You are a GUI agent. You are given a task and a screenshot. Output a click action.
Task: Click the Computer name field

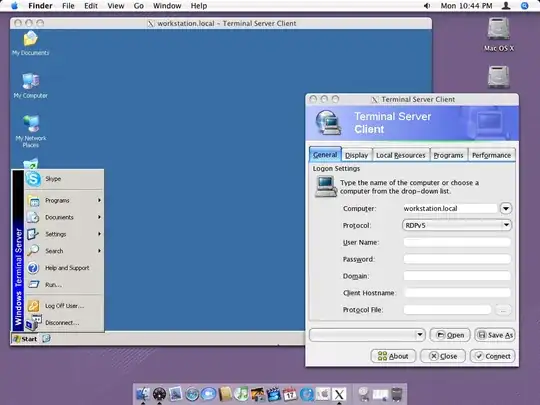click(450, 208)
